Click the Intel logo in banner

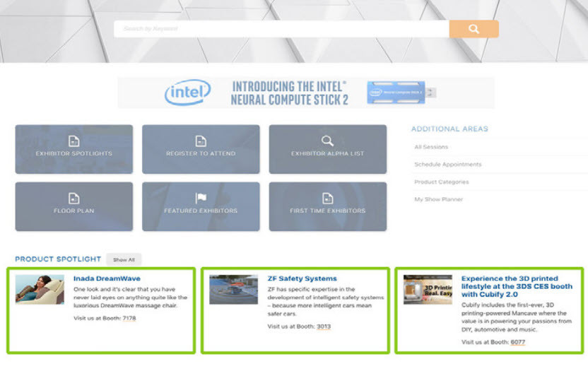pos(187,93)
